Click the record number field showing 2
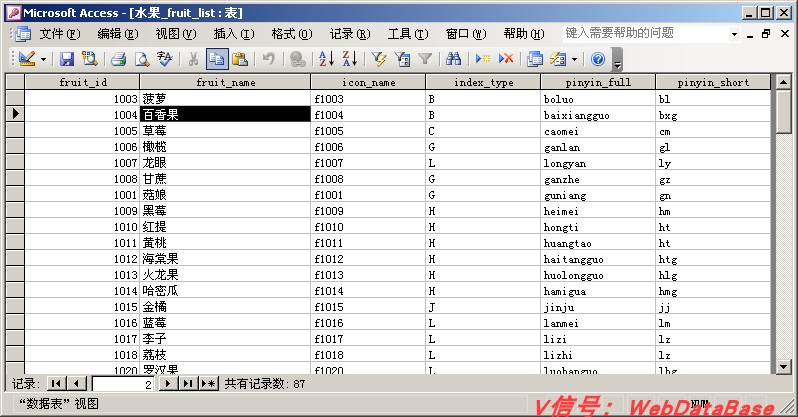 pyautogui.click(x=123, y=384)
